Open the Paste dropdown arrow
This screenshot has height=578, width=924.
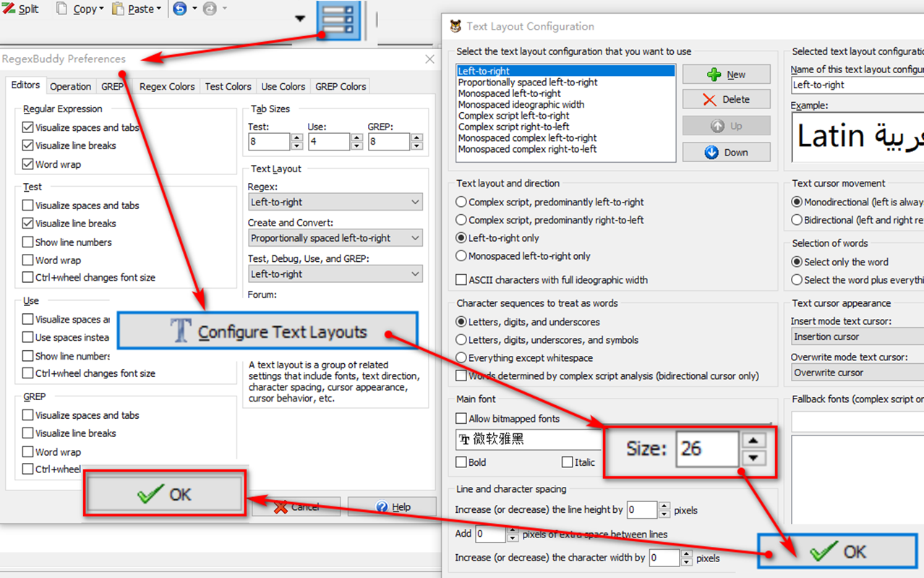click(x=158, y=9)
